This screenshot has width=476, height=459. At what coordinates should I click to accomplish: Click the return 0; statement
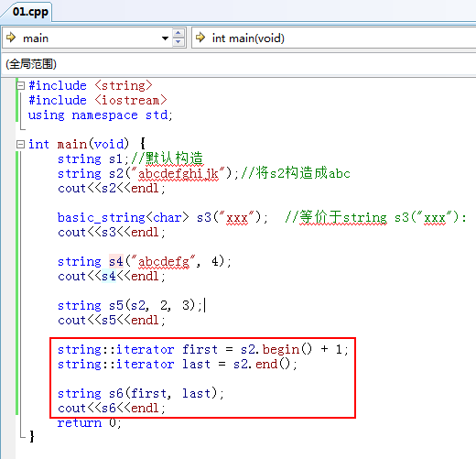click(x=89, y=423)
